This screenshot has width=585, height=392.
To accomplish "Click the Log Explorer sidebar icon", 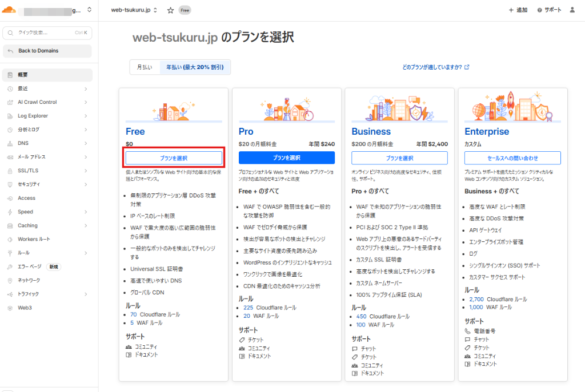I will (x=10, y=116).
